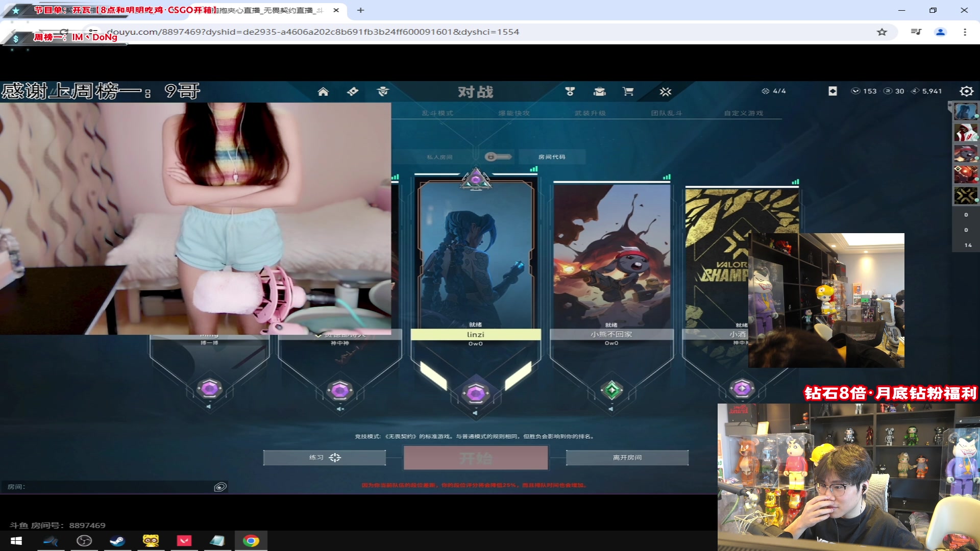
Task: Select the 团队乱斗 mode tab
Action: (x=666, y=113)
